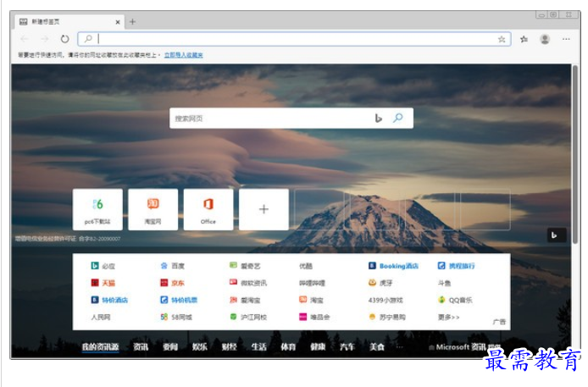588x387 pixels.
Task: Click the browser back arrow
Action: [25, 39]
